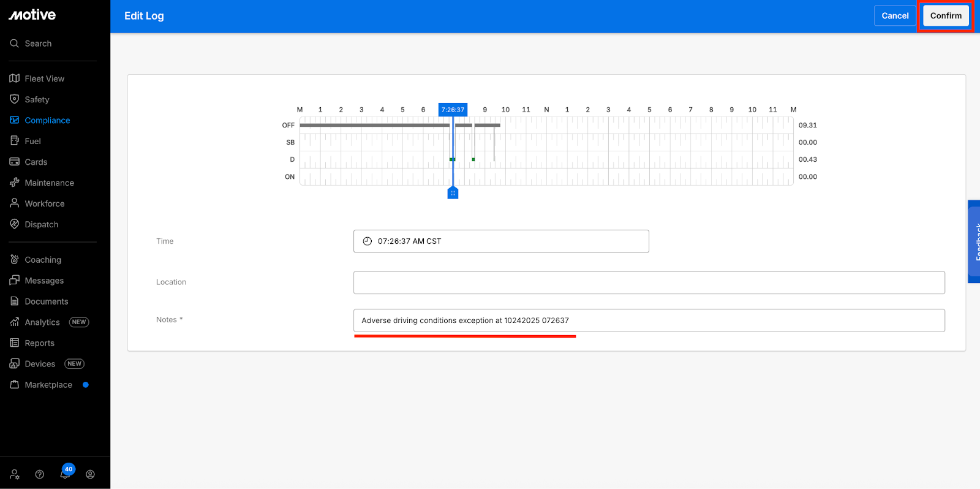This screenshot has height=489, width=980.
Task: Open the Fuel section
Action: (32, 141)
